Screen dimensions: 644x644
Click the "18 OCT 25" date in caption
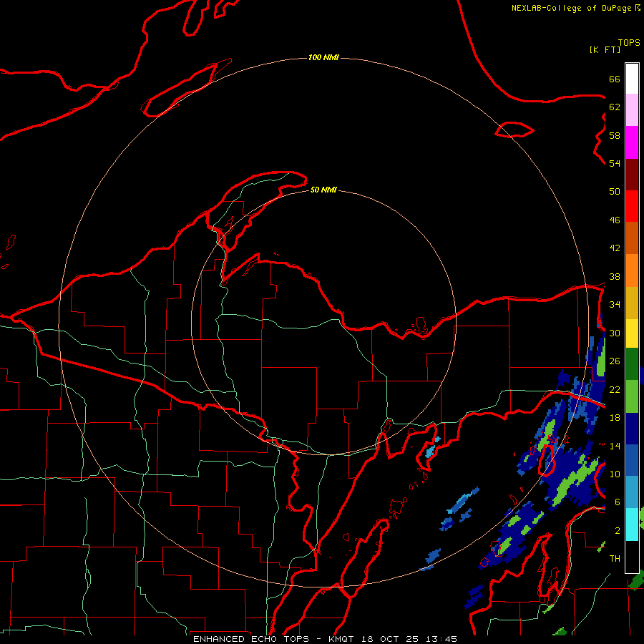point(390,639)
